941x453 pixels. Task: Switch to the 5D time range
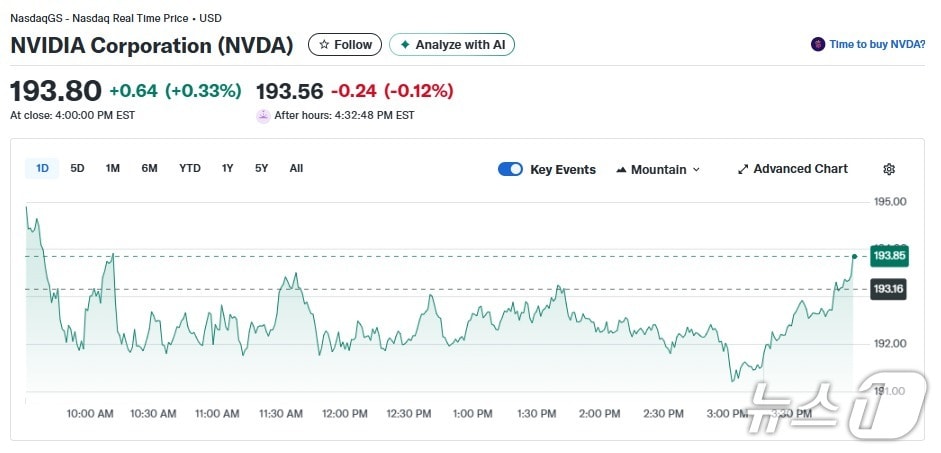[x=77, y=168]
